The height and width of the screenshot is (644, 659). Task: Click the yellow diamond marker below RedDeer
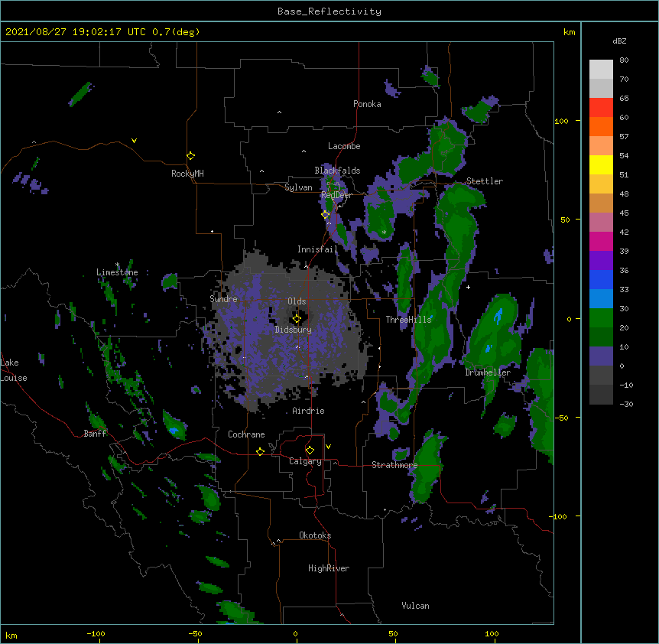point(326,215)
